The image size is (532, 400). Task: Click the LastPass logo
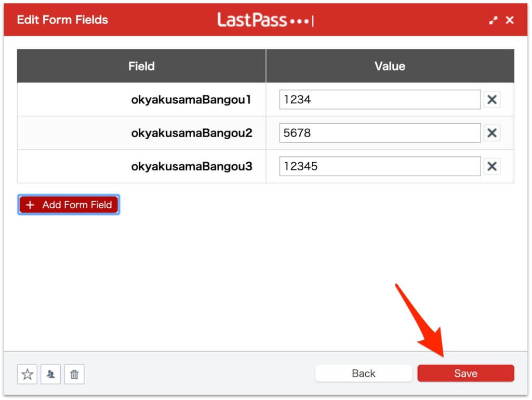[x=265, y=20]
